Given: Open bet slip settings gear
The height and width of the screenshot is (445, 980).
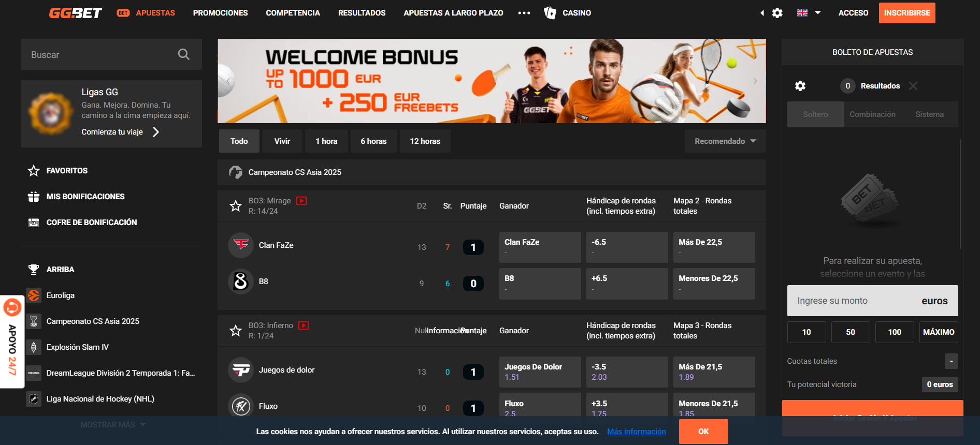Looking at the screenshot, I should click(x=800, y=86).
